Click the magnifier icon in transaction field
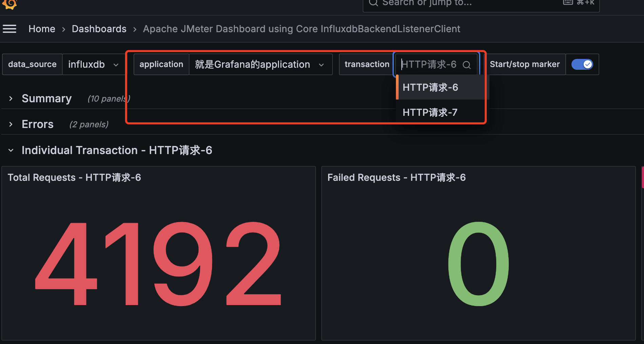Image resolution: width=644 pixels, height=344 pixels. [467, 65]
